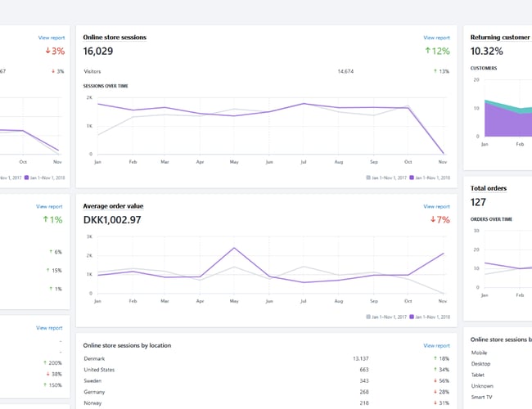532x409 pixels.
Task: Open View report for sessions by location
Action: 436,345
